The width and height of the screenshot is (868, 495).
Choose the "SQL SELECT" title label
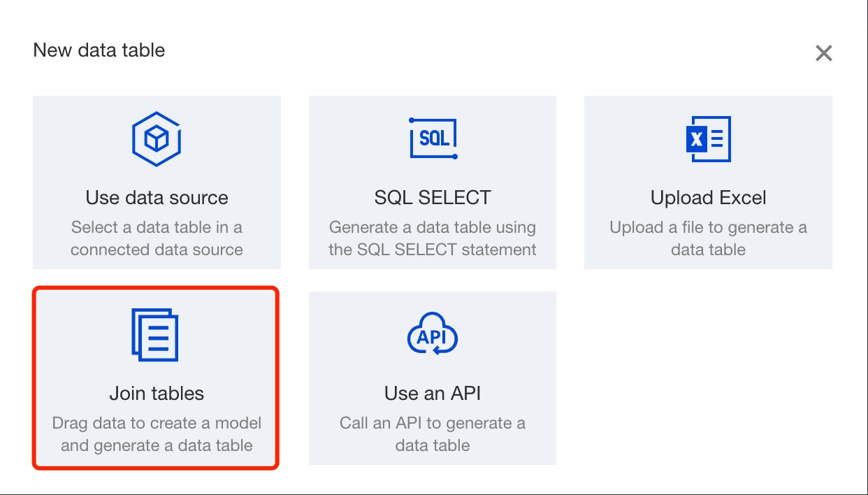[x=433, y=198]
